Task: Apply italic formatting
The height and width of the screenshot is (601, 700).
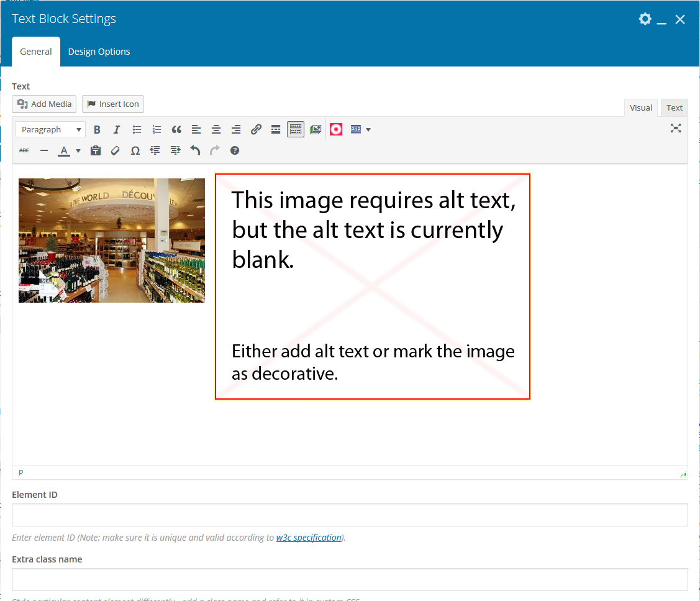Action: (117, 130)
